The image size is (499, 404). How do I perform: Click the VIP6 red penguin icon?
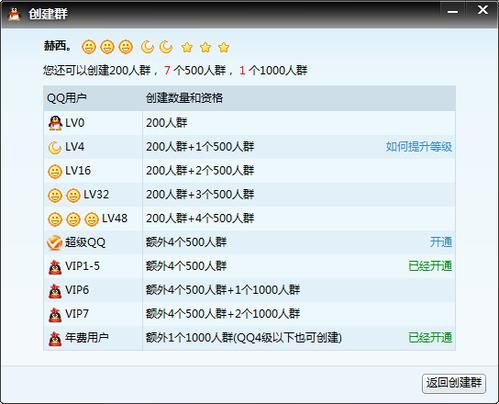click(55, 291)
